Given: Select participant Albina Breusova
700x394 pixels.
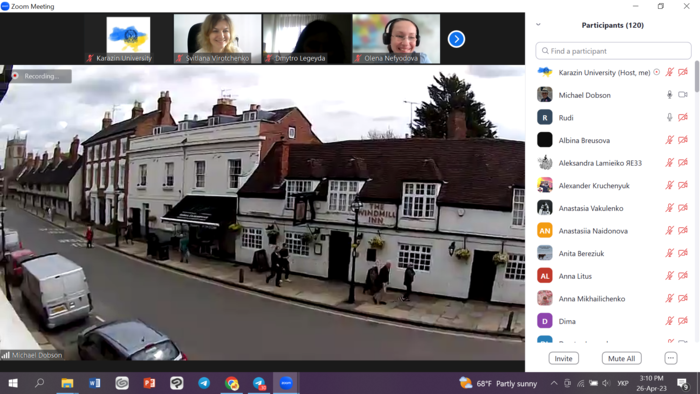Looking at the screenshot, I should click(x=613, y=140).
